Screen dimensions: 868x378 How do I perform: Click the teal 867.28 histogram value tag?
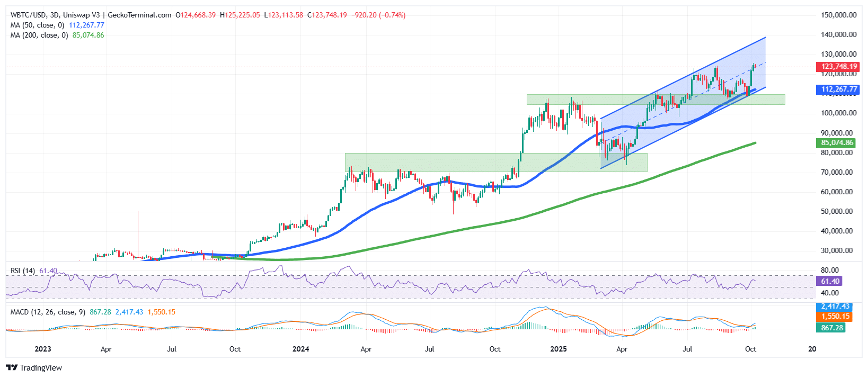832,328
